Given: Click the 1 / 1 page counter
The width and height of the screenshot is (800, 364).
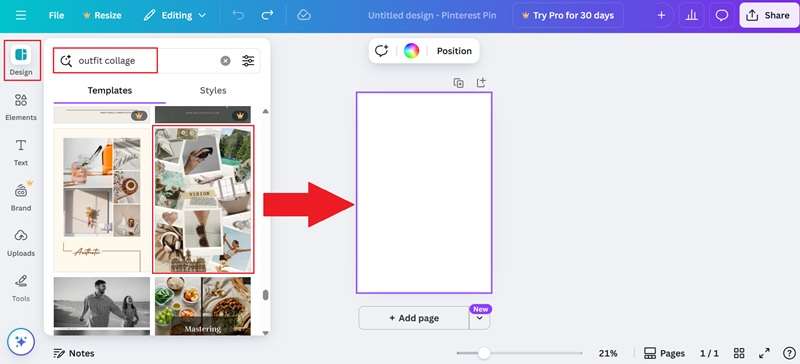Looking at the screenshot, I should pyautogui.click(x=709, y=353).
